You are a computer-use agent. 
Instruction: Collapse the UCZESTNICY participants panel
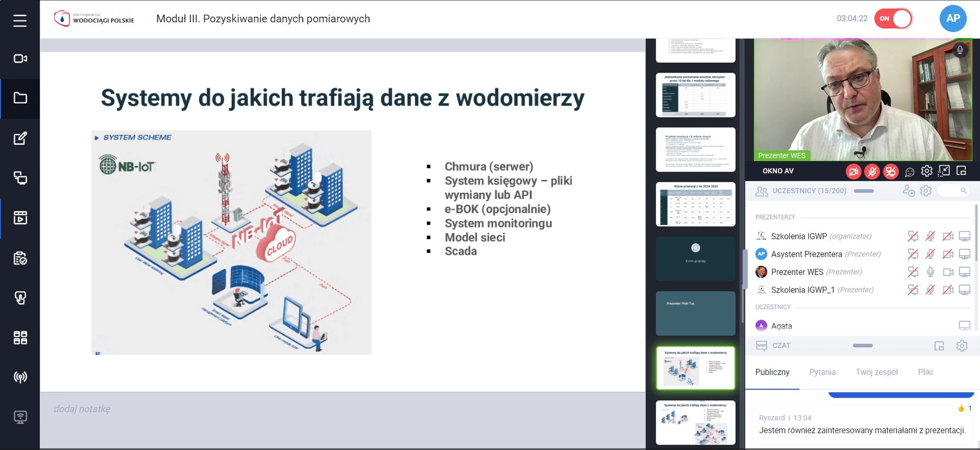863,191
